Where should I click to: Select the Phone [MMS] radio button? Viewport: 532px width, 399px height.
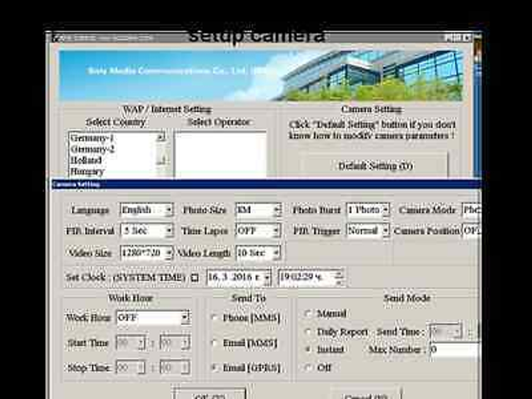pyautogui.click(x=215, y=318)
